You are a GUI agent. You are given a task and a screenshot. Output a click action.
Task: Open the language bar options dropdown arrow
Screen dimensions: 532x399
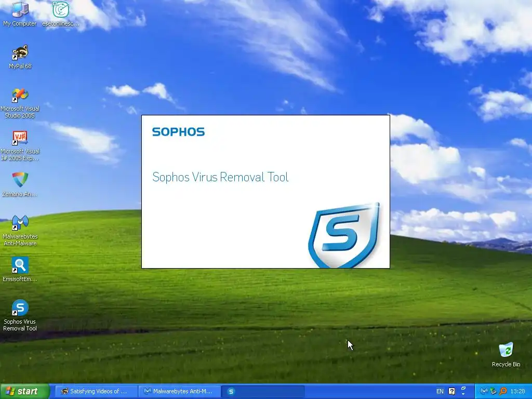click(463, 395)
